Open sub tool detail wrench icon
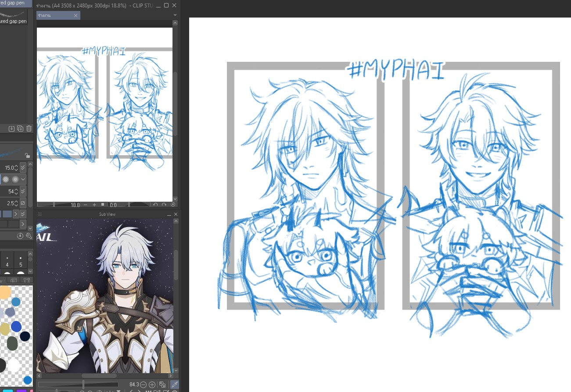 pyautogui.click(x=29, y=236)
